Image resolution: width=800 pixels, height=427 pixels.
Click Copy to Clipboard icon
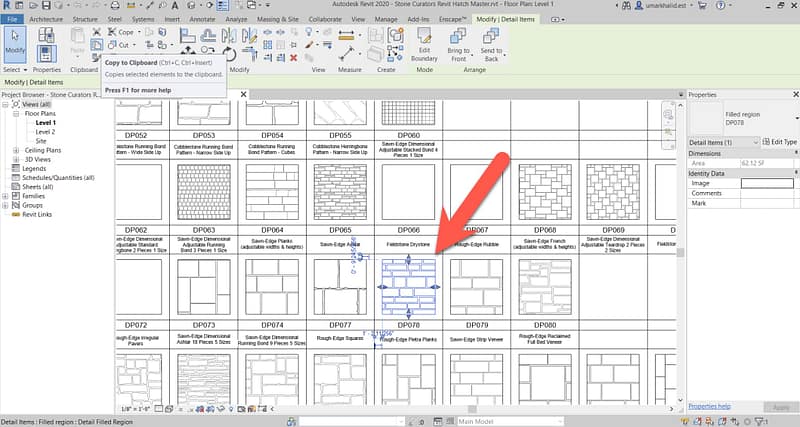[95, 44]
